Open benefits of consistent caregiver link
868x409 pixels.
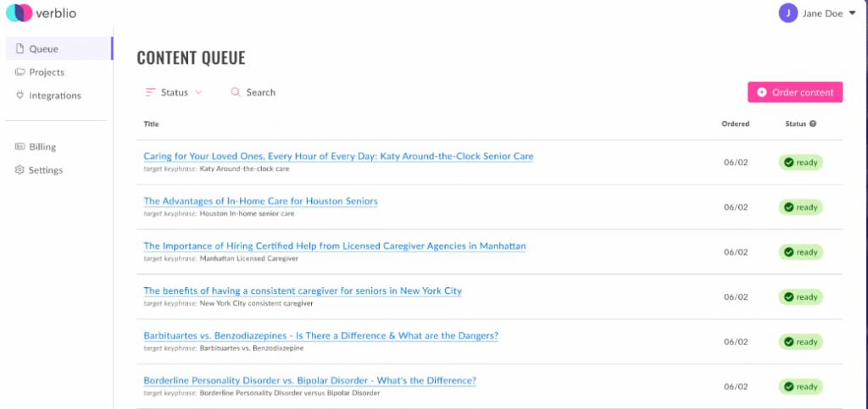pos(303,290)
